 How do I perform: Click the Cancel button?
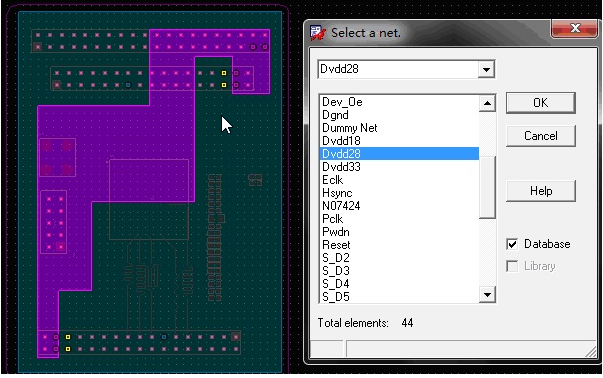coord(541,136)
